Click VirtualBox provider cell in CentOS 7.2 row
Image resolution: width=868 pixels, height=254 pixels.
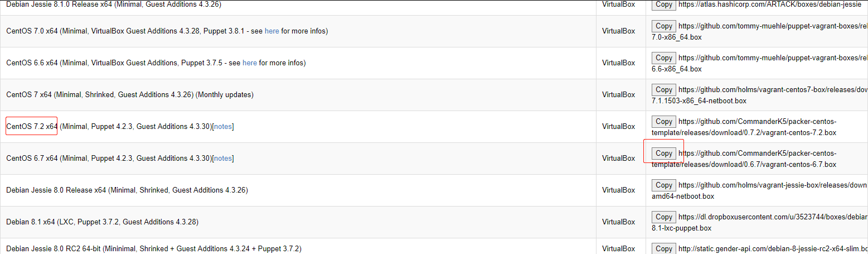[x=618, y=127]
